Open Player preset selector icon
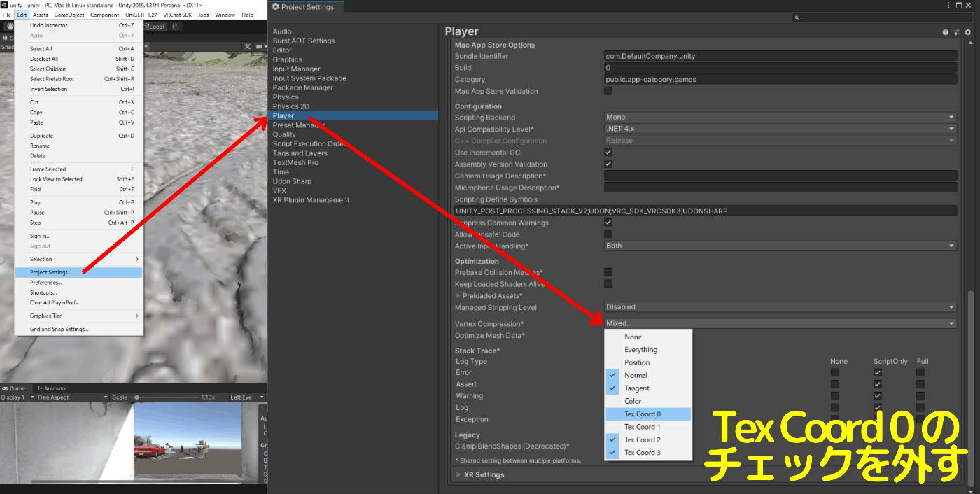Screen dimensions: 980x494 tap(957, 32)
